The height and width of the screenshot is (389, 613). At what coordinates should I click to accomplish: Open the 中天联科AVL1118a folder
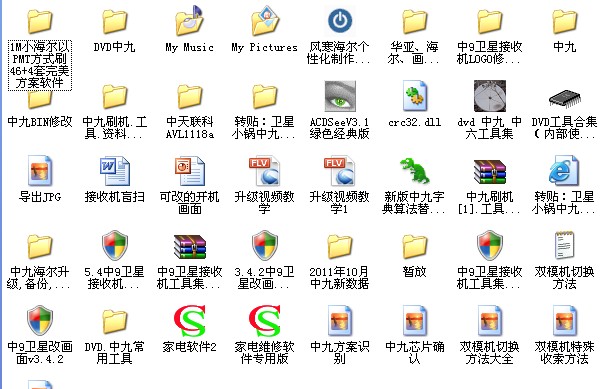point(190,97)
